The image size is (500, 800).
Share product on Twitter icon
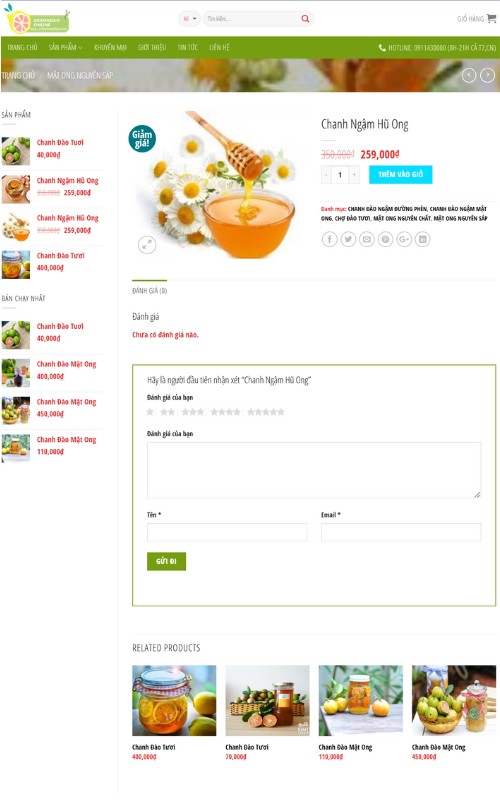tap(348, 239)
